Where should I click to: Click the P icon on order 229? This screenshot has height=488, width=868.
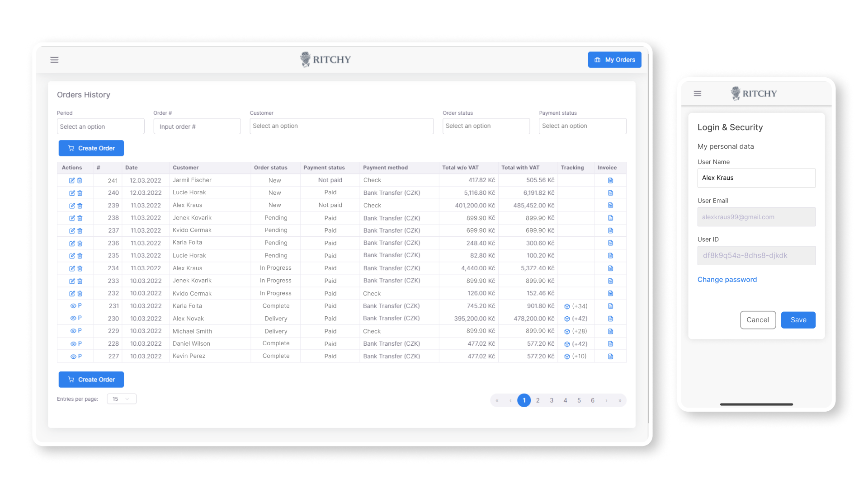(80, 331)
